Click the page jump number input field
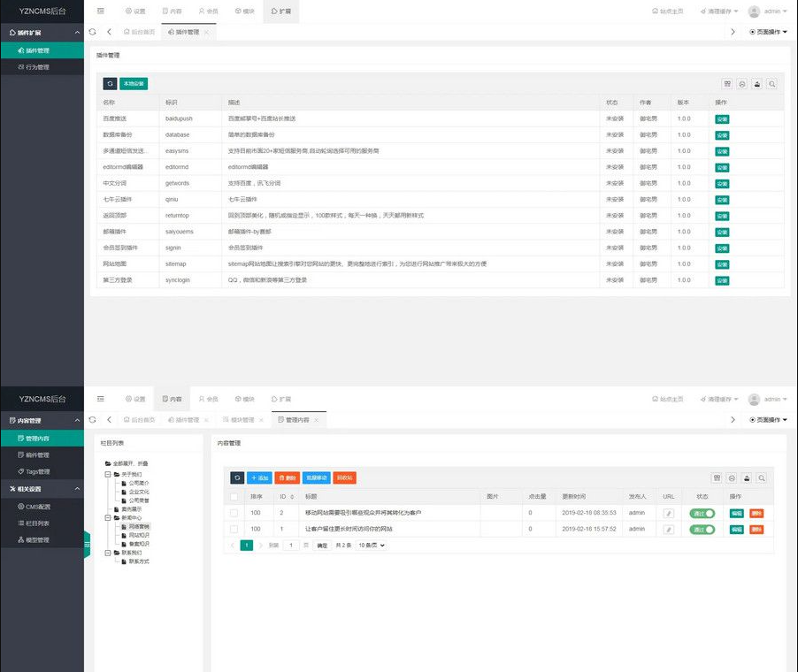The image size is (798, 672). [291, 546]
